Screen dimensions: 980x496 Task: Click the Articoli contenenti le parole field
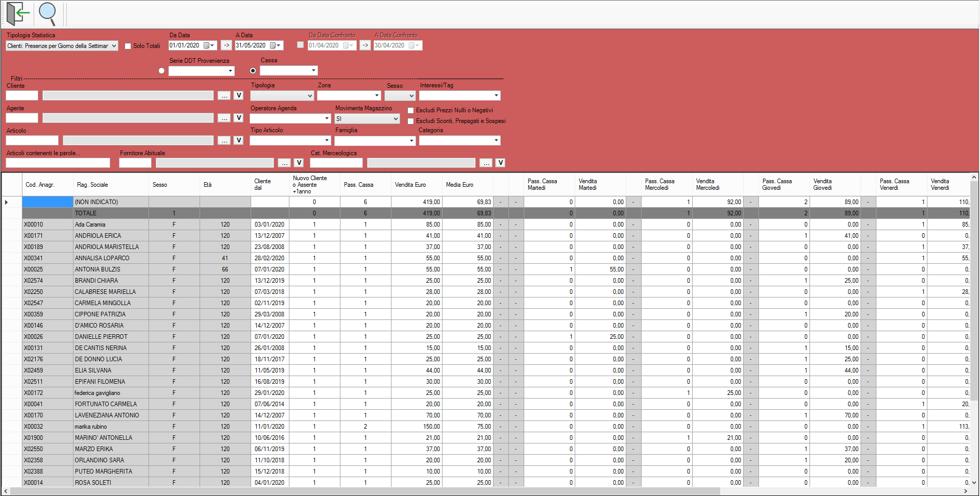(x=58, y=163)
